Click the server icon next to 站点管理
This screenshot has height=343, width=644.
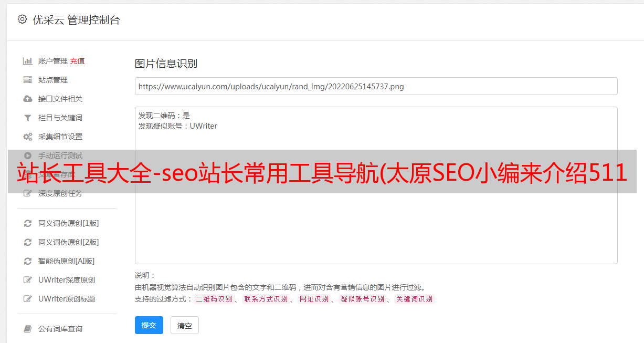pos(28,80)
